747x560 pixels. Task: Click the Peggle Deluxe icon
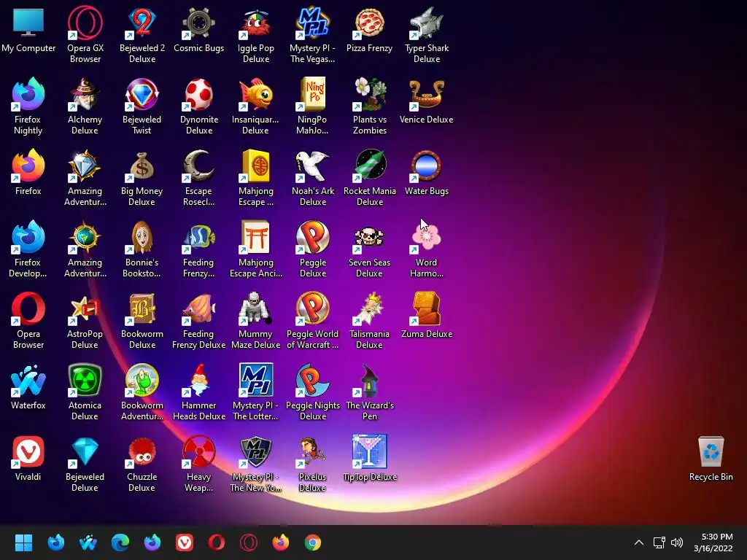(x=312, y=237)
